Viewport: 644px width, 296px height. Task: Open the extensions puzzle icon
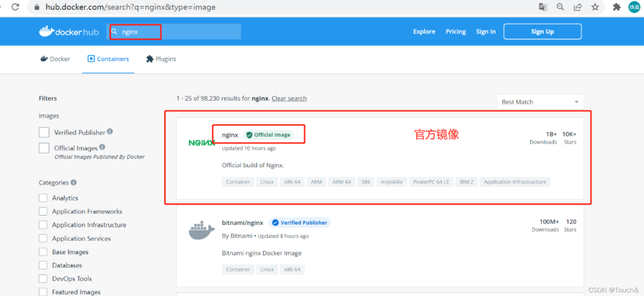coord(617,7)
